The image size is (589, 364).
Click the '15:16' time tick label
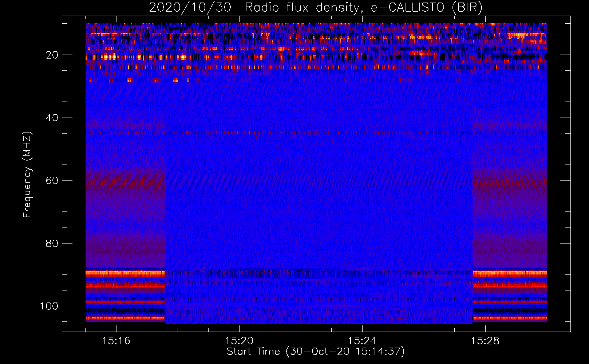click(x=116, y=341)
